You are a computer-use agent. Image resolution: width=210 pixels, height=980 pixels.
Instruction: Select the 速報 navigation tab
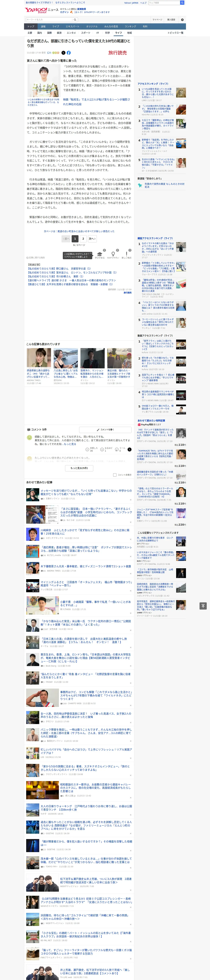43,27
